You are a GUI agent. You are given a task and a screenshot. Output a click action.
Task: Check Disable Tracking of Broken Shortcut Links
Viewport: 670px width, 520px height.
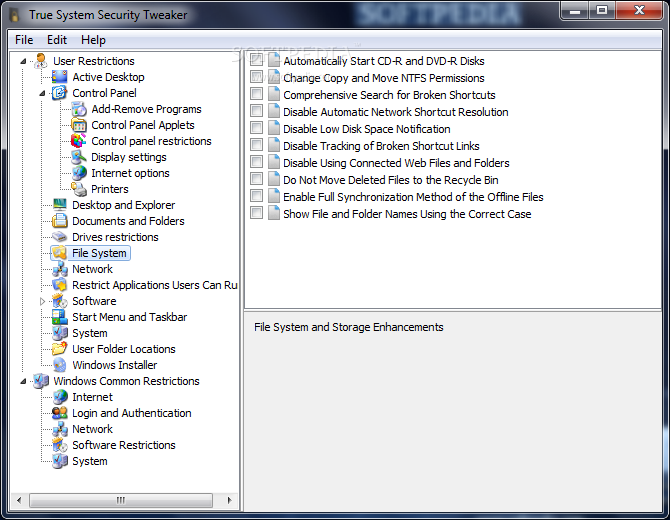(256, 145)
